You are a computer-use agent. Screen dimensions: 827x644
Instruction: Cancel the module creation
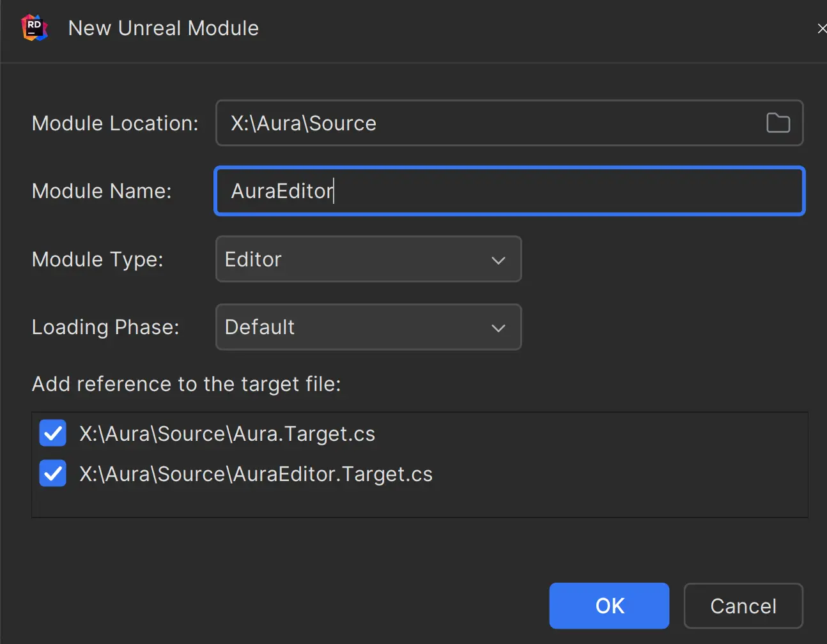[743, 606]
